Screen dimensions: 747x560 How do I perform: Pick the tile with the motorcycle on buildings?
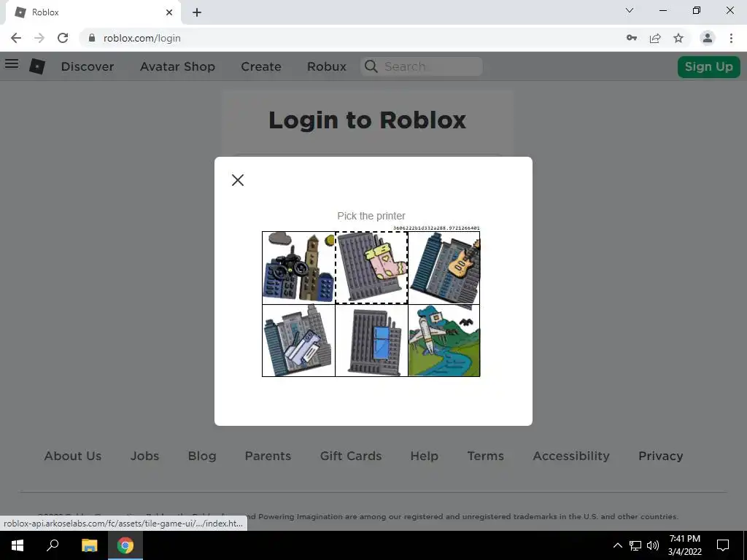(298, 268)
